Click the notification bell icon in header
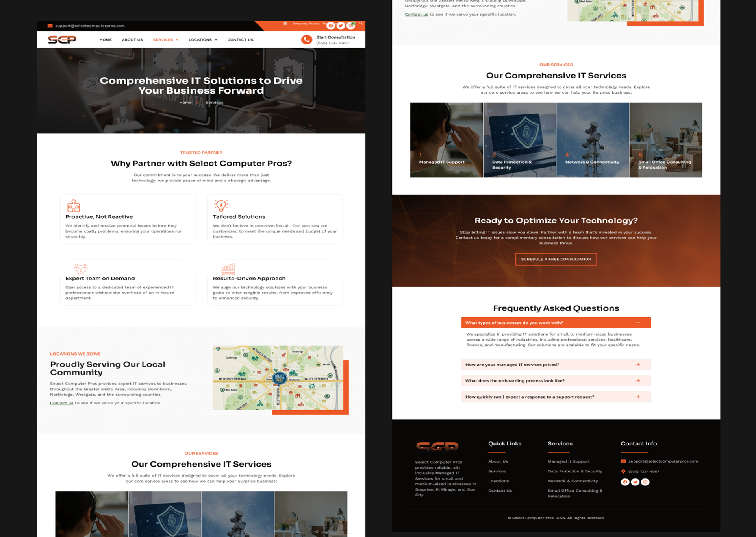Image resolution: width=756 pixels, height=537 pixels. [285, 24]
